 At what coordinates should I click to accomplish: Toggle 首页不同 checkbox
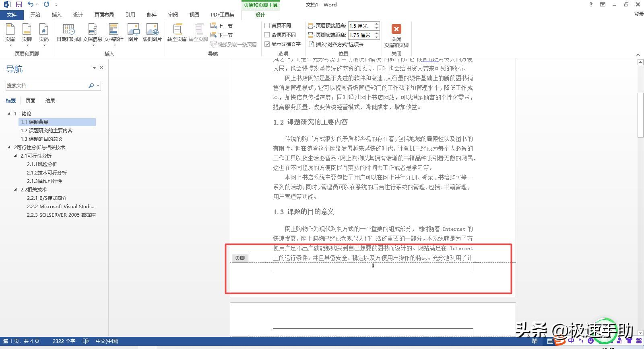click(267, 25)
